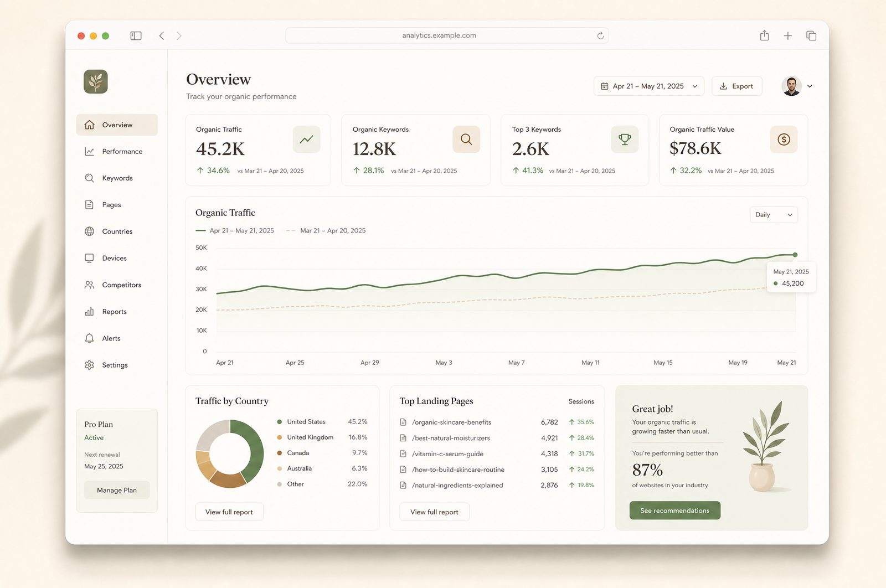
Task: Click the Organic Traffic trend icon
Action: point(306,140)
